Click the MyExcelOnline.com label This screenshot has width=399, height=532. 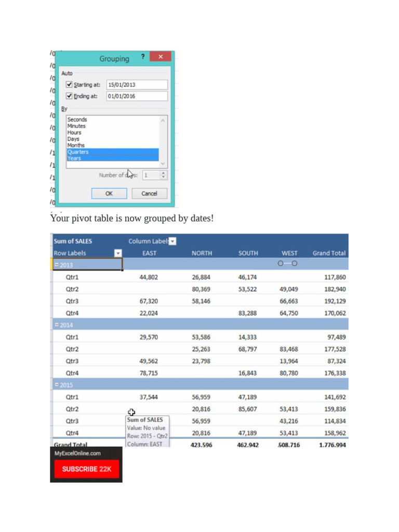[77, 453]
